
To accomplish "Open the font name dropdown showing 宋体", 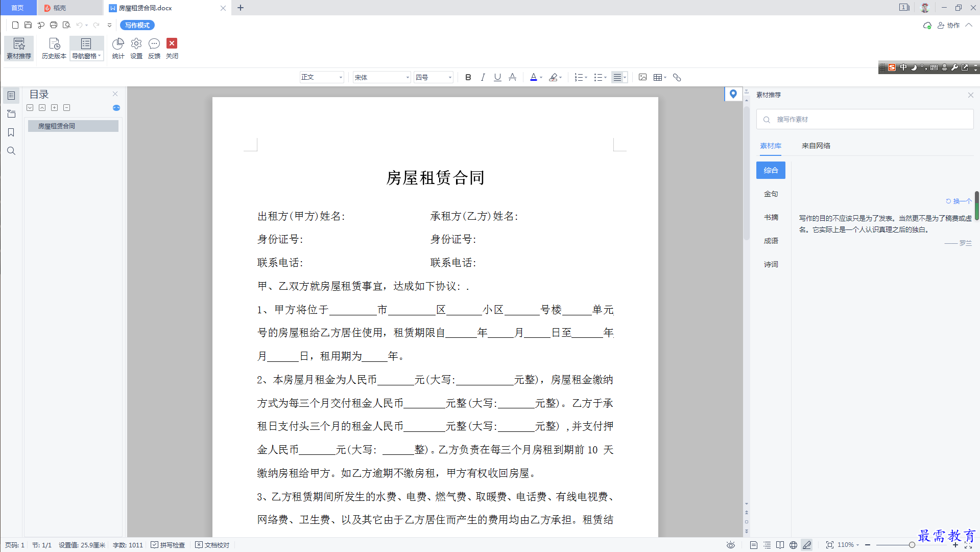I will pos(382,77).
